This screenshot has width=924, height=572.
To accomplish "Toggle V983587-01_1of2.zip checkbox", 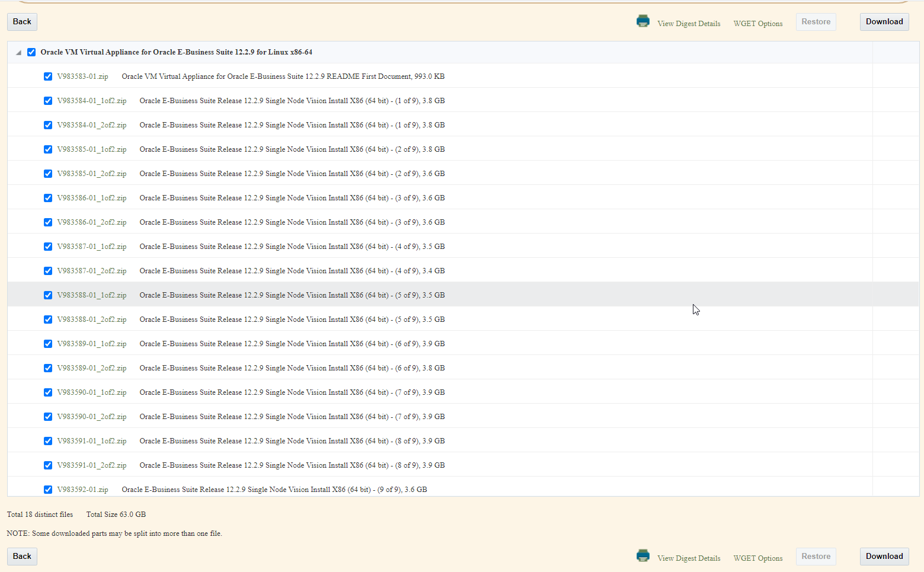I will point(48,247).
